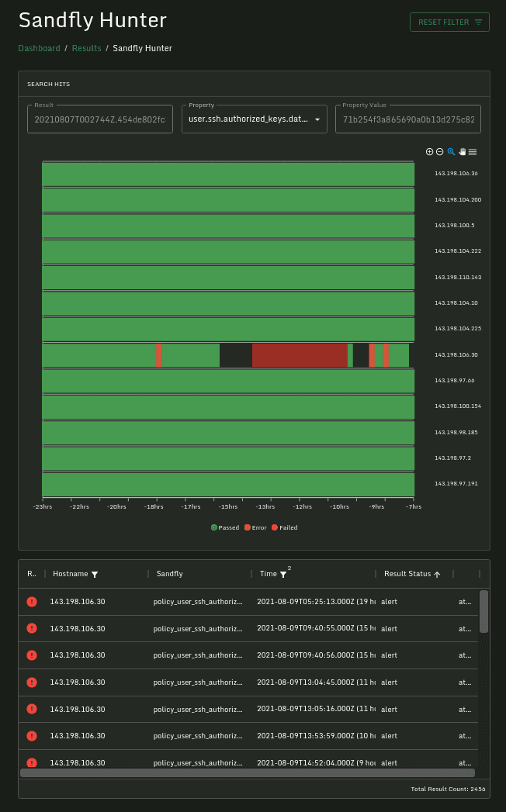Click the filter icon in Reset Filter button
Viewport: 506px width, 812px height.
[479, 22]
